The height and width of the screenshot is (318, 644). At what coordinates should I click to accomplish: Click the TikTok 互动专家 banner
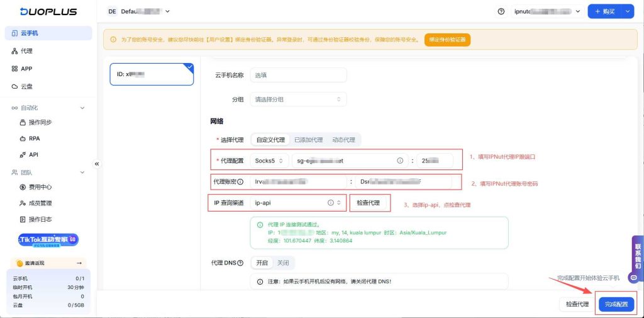pyautogui.click(x=48, y=240)
